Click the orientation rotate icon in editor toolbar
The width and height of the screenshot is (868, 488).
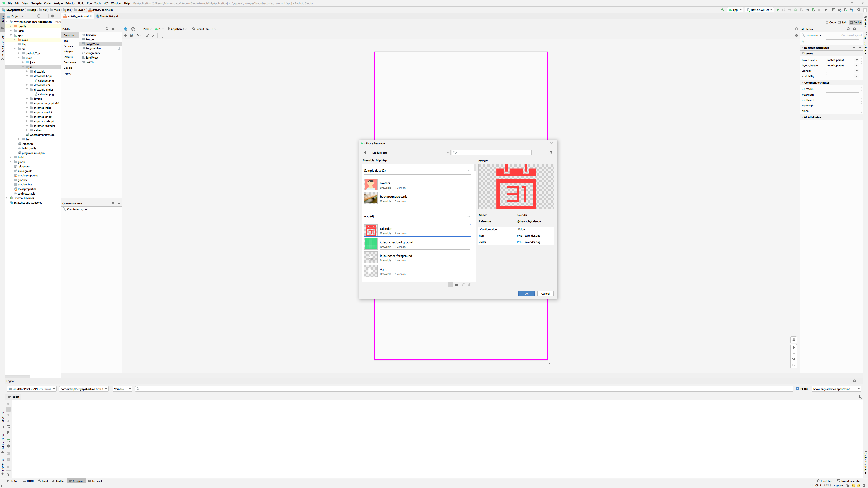coord(133,29)
